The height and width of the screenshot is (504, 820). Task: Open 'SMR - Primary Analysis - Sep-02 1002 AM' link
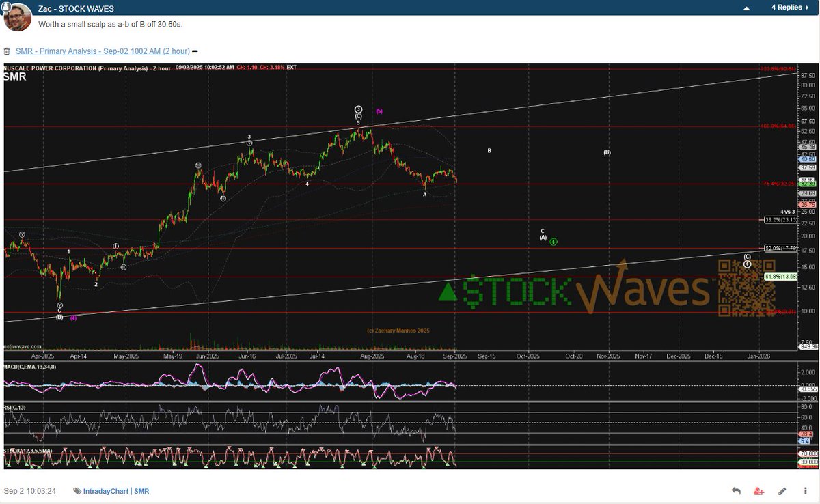pos(101,51)
